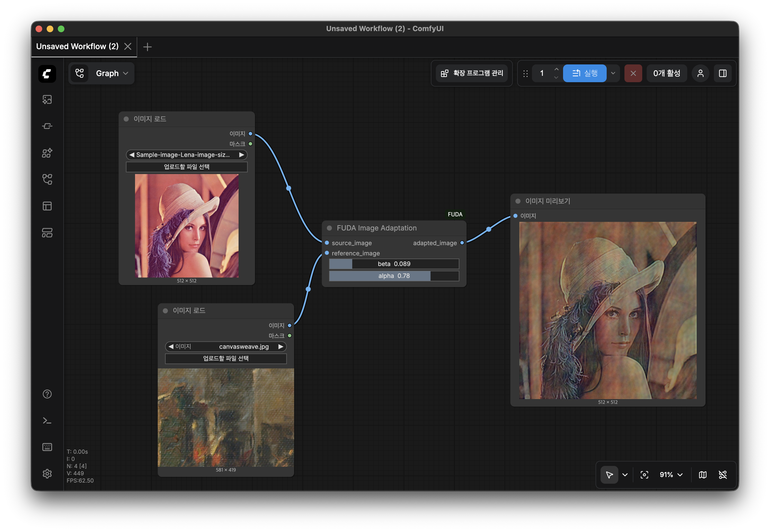Open the Sample-image-Lena file selector

pyautogui.click(x=186, y=155)
